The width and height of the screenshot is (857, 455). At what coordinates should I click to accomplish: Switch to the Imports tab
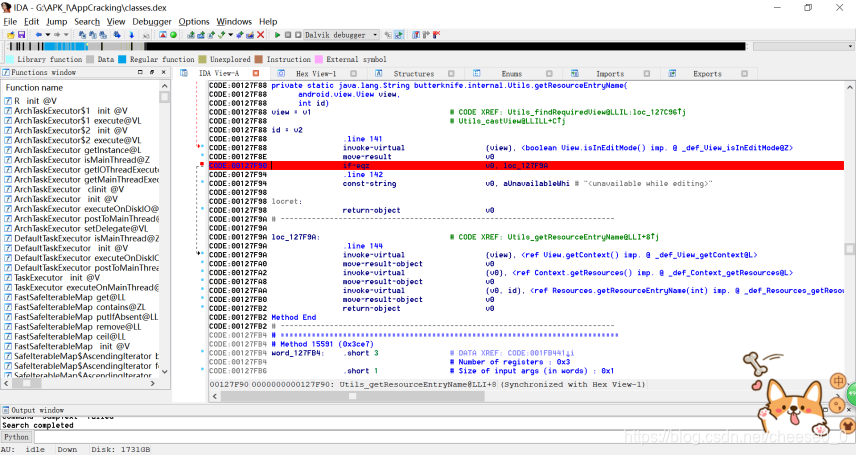point(610,74)
